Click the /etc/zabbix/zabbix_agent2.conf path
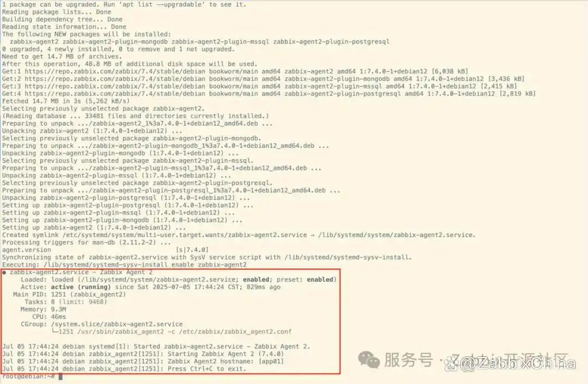This screenshot has height=384, width=588. (x=235, y=332)
